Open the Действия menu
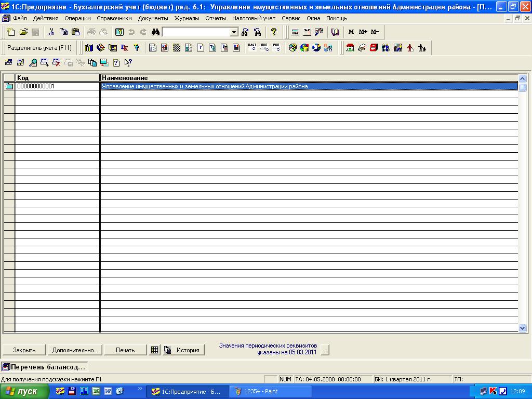The width and height of the screenshot is (532, 399). pyautogui.click(x=46, y=18)
